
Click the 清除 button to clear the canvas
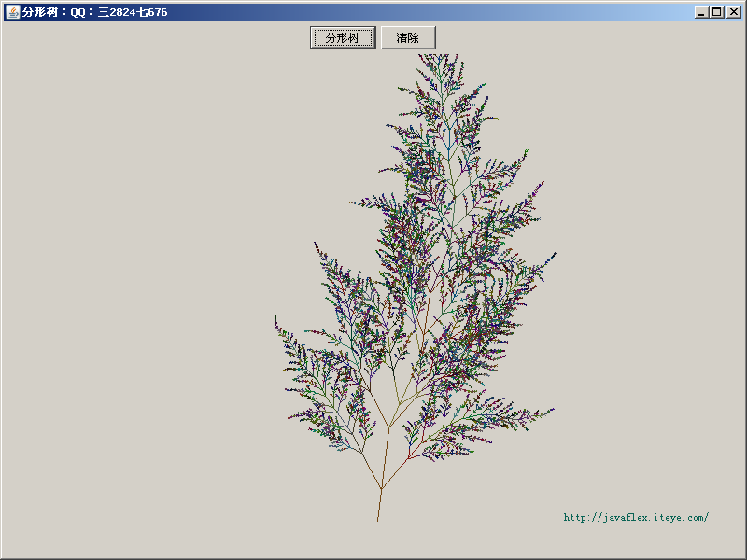point(408,37)
